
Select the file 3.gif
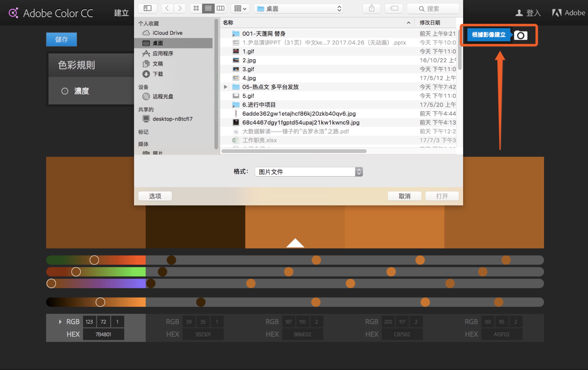pos(338,69)
